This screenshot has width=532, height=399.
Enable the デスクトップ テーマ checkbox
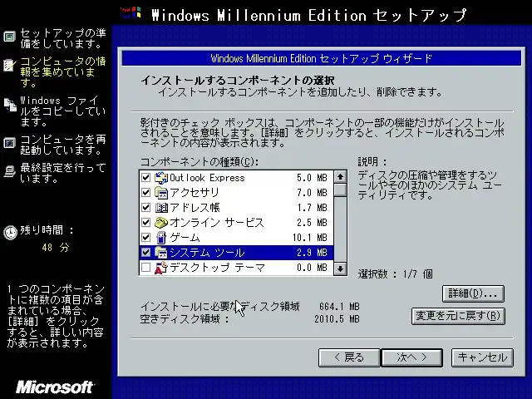click(x=146, y=268)
